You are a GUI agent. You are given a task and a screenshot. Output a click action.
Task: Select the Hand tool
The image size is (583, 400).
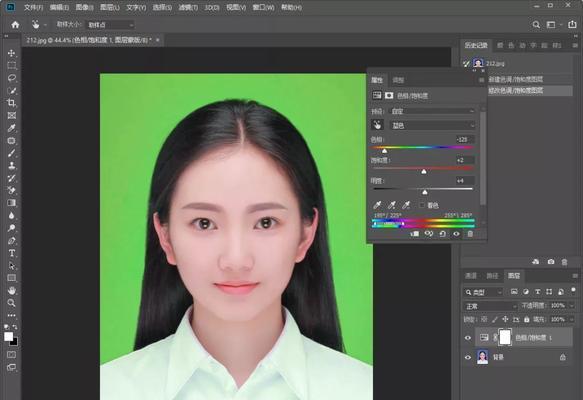pyautogui.click(x=12, y=290)
